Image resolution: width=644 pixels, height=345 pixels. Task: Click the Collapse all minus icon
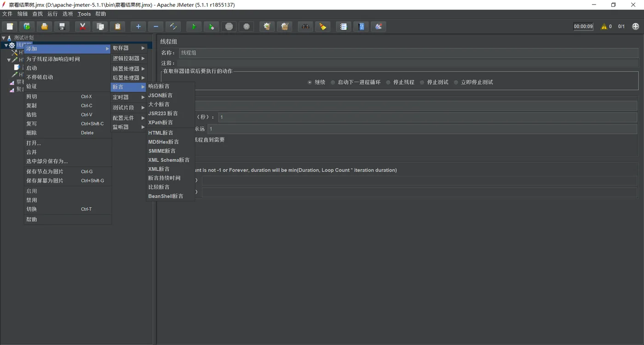tap(156, 27)
